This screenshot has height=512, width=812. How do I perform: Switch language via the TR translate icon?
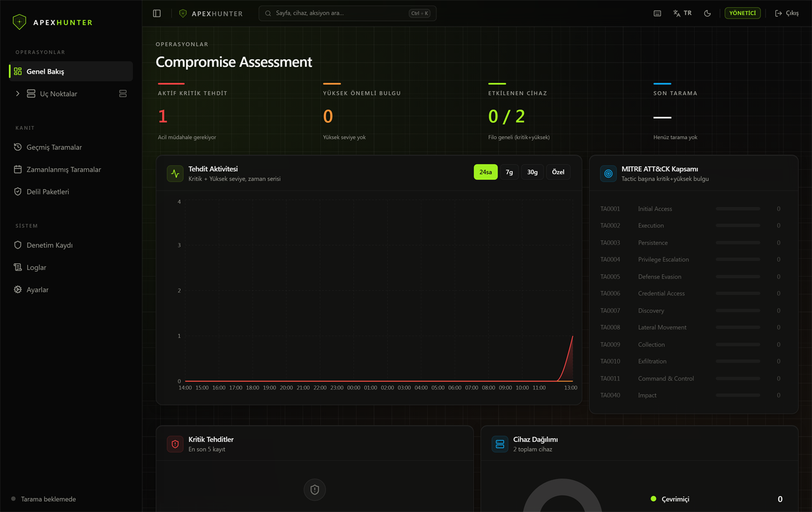tap(682, 13)
